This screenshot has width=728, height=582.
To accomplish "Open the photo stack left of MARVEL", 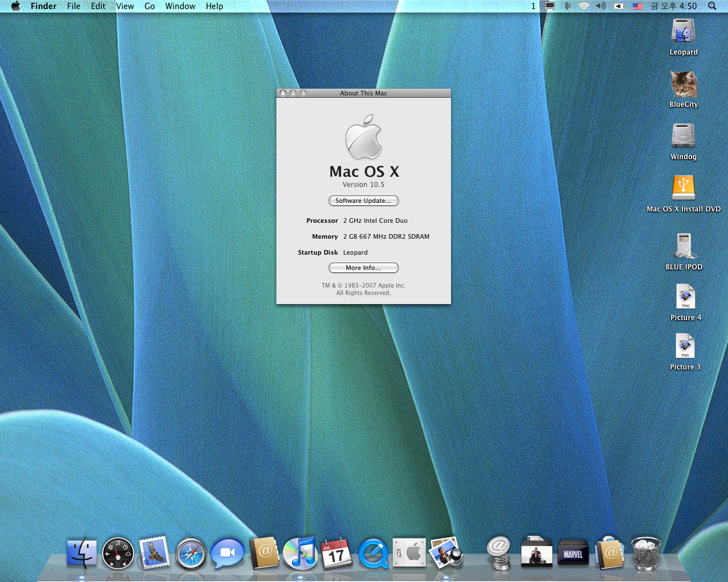I will click(536, 552).
